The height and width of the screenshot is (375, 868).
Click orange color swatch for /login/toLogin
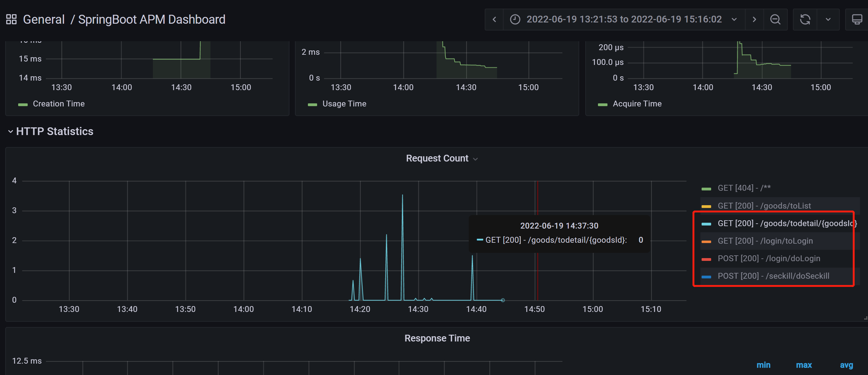(x=706, y=241)
